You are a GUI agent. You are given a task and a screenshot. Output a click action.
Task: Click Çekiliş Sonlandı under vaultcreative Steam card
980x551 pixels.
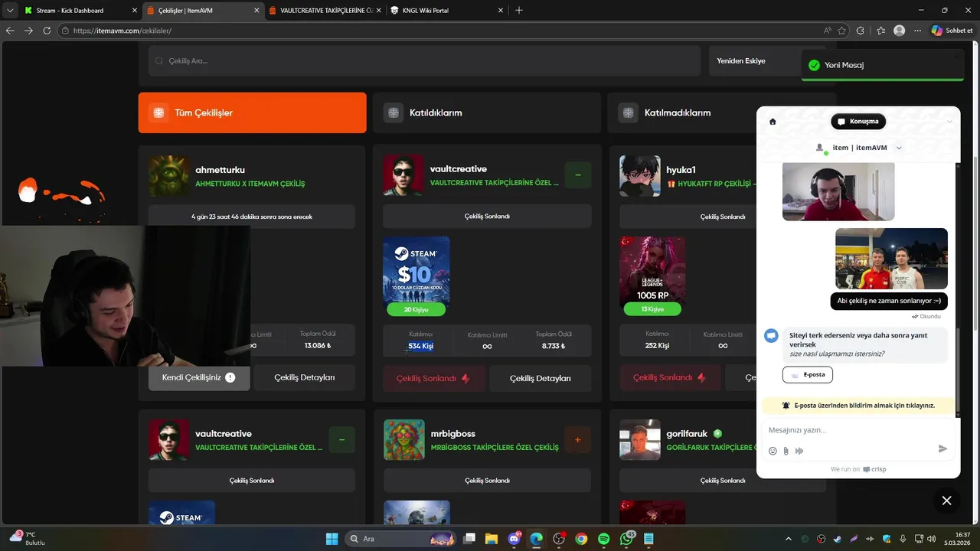[x=433, y=378]
